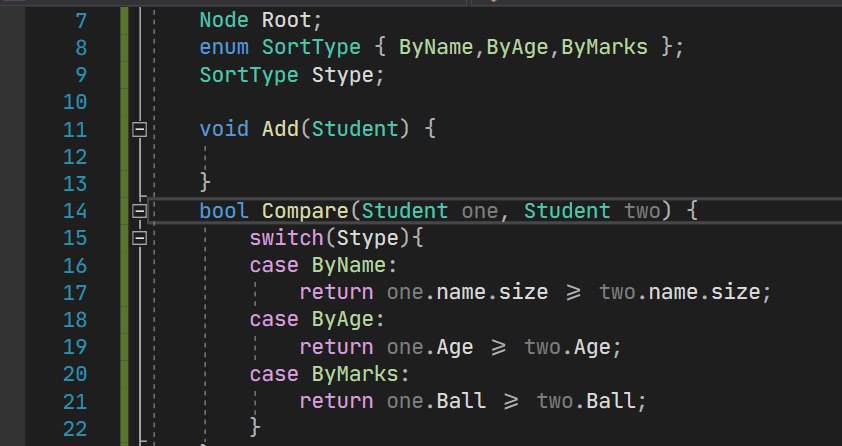Click the Root identifier on line 7

[286, 20]
